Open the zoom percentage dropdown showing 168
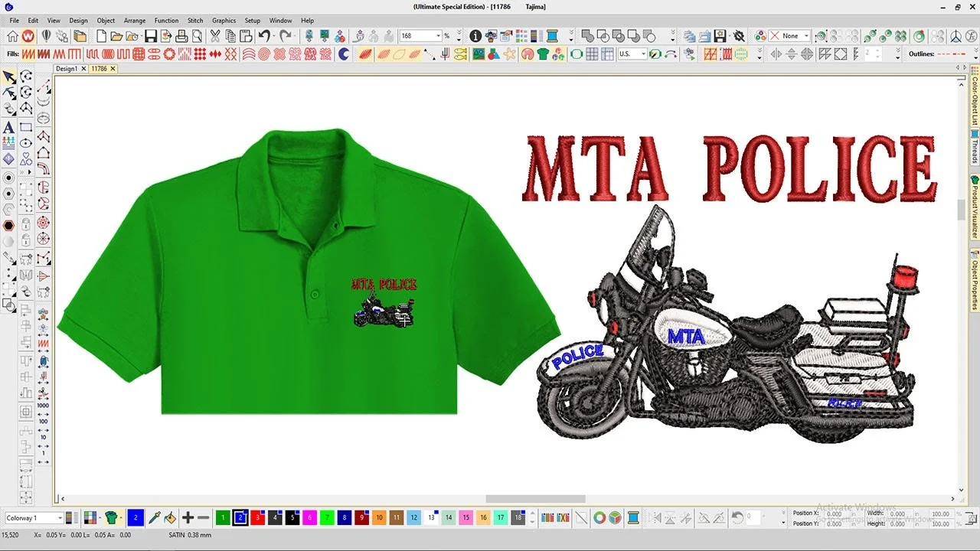980x551 pixels. pos(439,36)
